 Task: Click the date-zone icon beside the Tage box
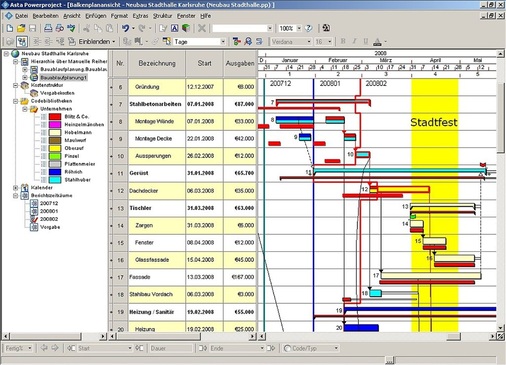167,41
